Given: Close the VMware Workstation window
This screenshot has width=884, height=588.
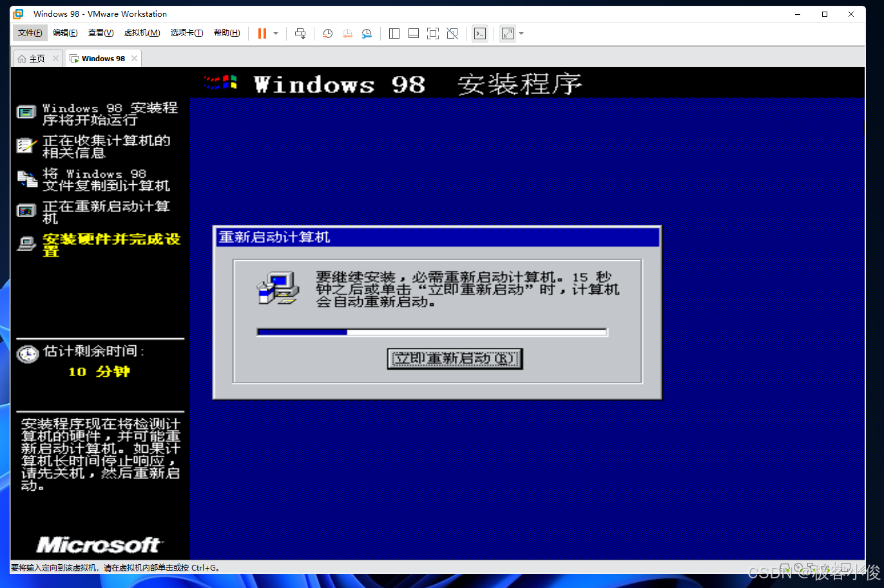Looking at the screenshot, I should (851, 14).
